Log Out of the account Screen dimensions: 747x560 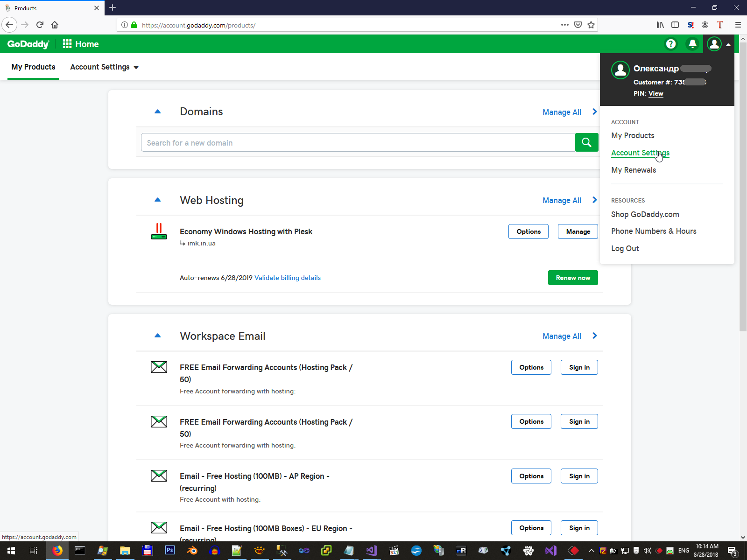click(625, 248)
